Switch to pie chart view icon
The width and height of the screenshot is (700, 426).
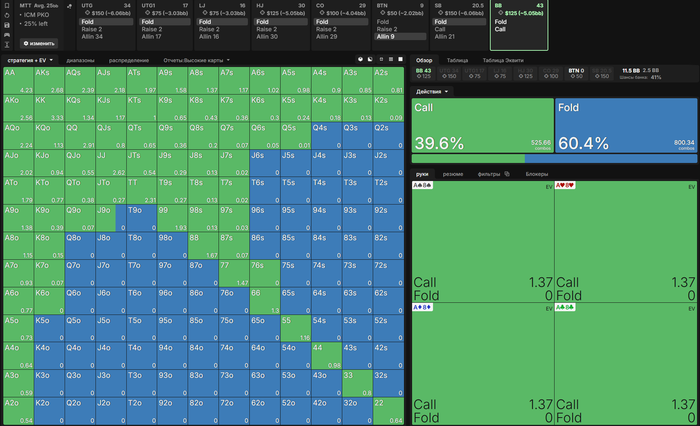(360, 59)
